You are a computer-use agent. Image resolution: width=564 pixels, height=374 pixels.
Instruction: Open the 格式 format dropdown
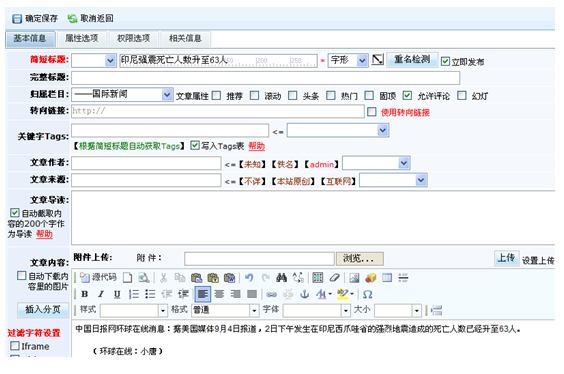pyautogui.click(x=225, y=310)
